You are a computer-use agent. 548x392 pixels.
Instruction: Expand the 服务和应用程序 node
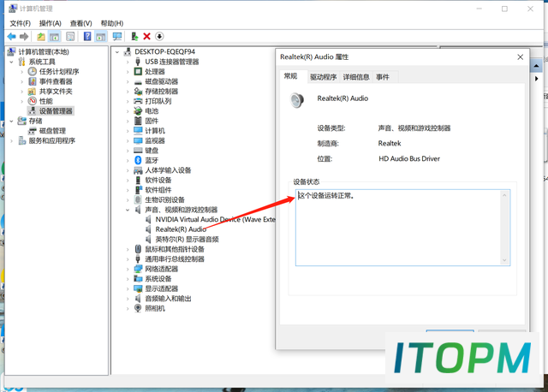coord(11,141)
